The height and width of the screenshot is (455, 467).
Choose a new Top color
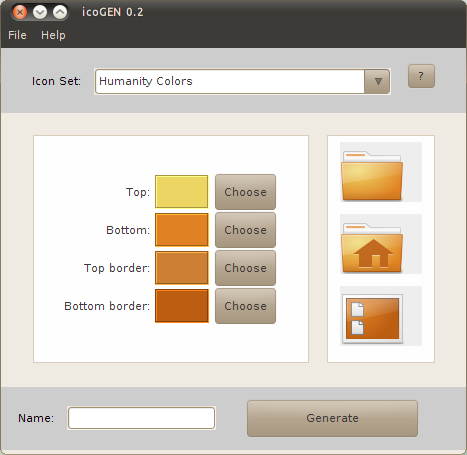click(x=245, y=192)
